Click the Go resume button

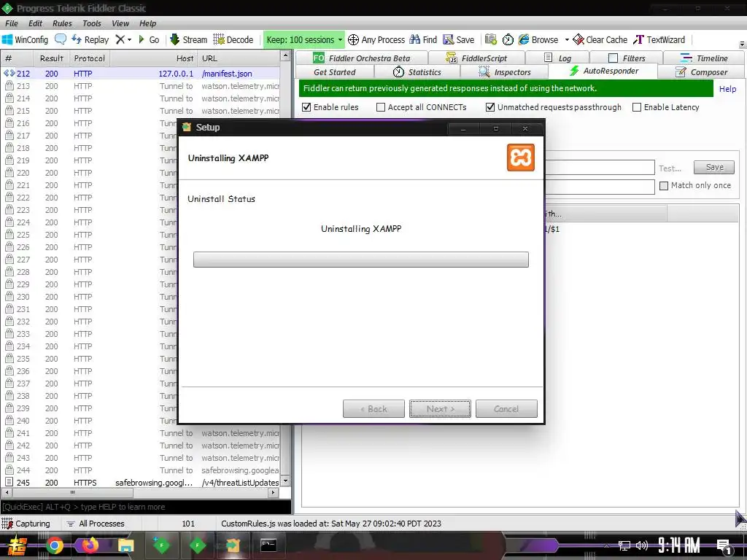tap(149, 39)
